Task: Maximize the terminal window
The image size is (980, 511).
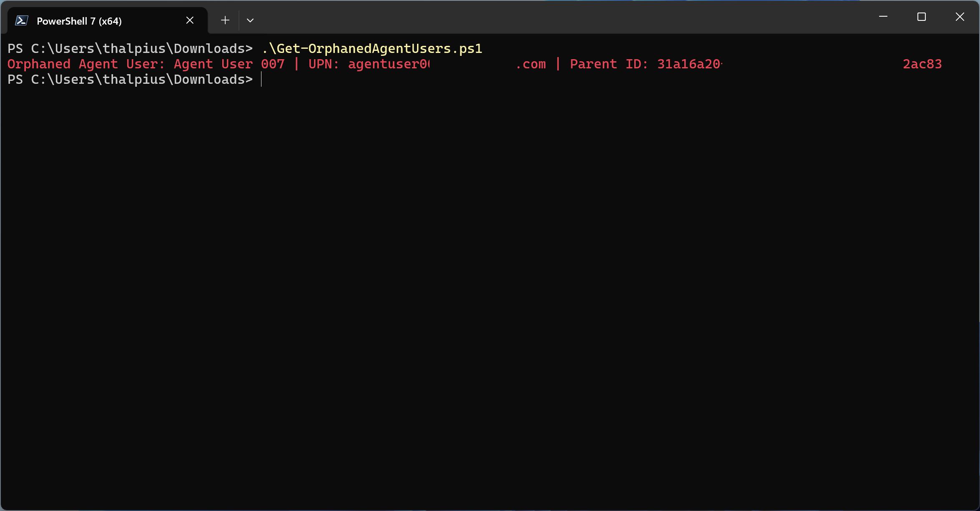Action: click(922, 17)
